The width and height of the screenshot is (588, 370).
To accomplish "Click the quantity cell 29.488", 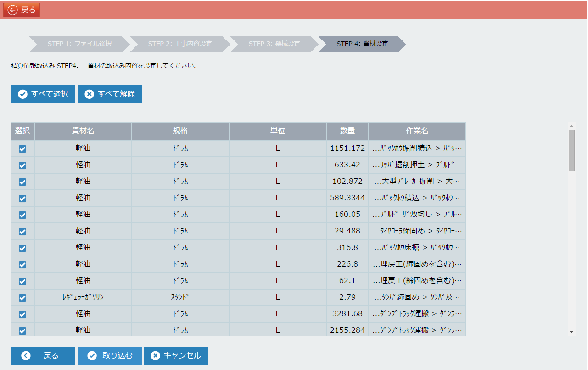I will coord(347,231).
